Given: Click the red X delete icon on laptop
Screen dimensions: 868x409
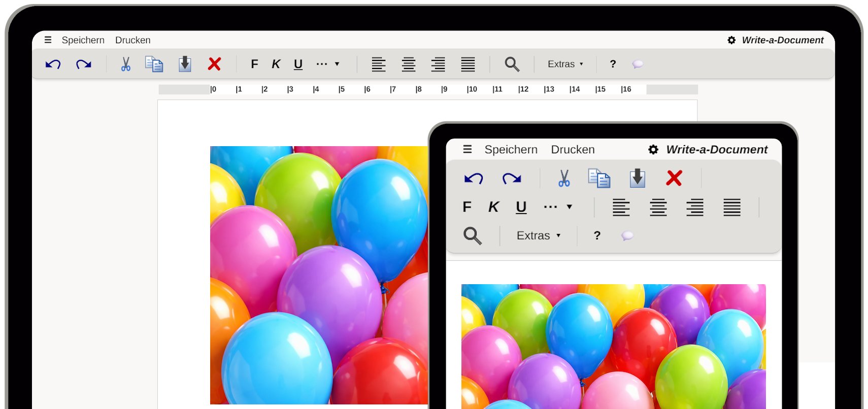Looking at the screenshot, I should coord(215,64).
